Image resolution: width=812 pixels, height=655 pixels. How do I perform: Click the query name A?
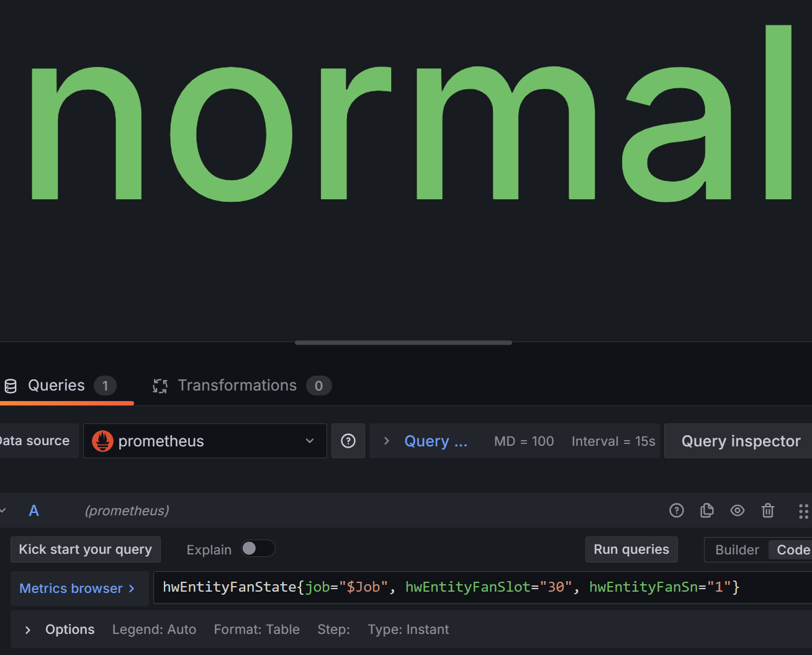click(x=34, y=511)
